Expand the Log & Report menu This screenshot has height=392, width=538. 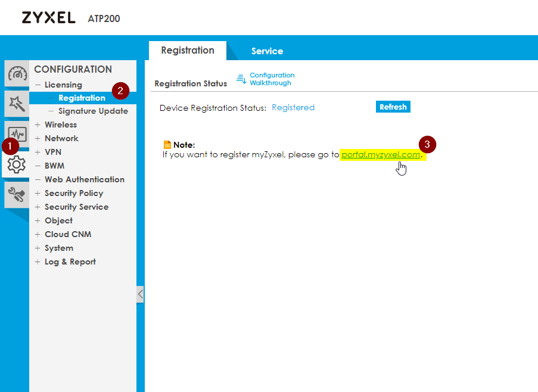(38, 262)
